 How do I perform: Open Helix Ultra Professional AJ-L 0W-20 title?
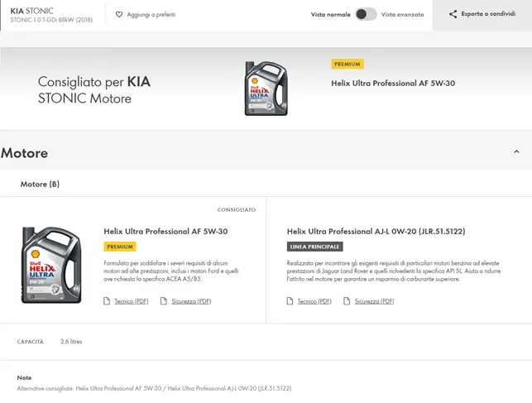tap(376, 232)
